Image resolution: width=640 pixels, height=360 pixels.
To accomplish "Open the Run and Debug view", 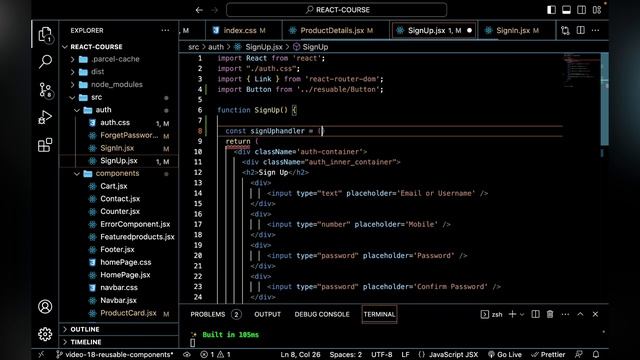I will click(45, 118).
